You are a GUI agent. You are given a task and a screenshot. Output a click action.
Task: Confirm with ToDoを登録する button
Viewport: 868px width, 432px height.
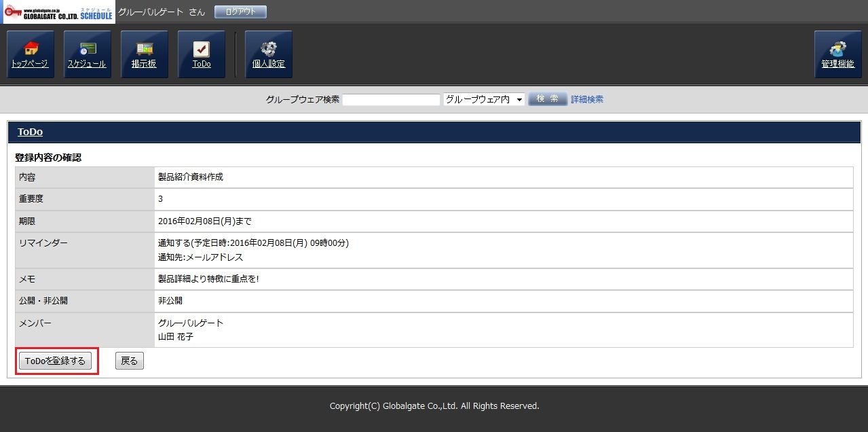coord(55,361)
